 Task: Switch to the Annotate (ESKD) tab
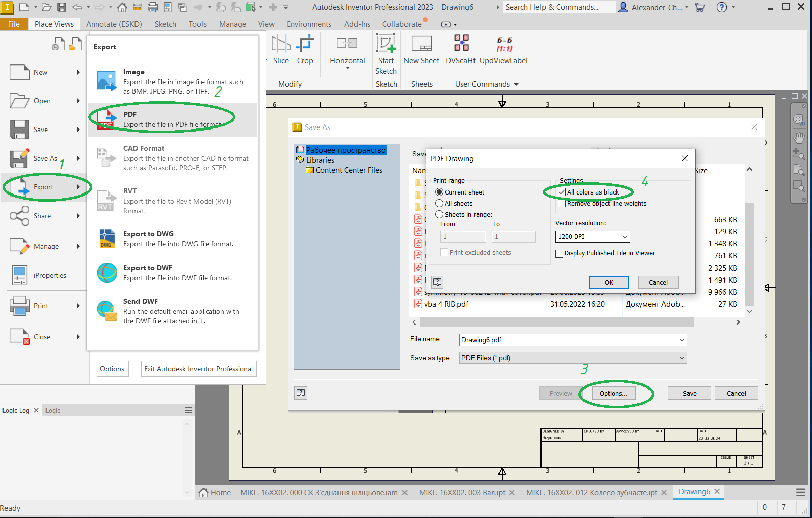click(x=114, y=24)
